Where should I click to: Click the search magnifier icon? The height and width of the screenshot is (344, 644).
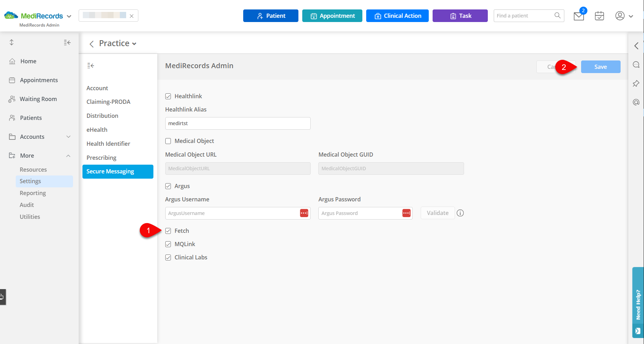557,15
